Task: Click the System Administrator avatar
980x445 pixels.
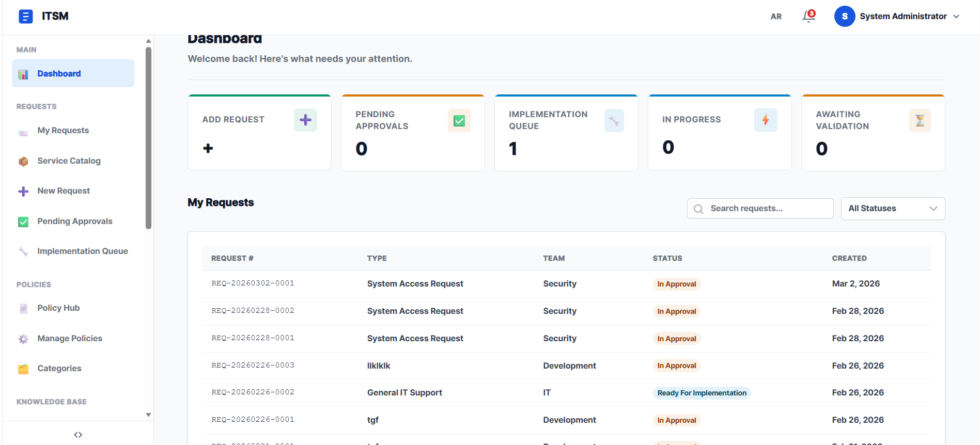Action: 845,17
